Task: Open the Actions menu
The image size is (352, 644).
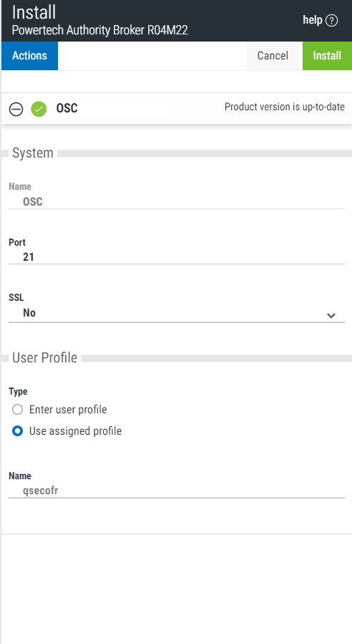Action: pyautogui.click(x=29, y=56)
